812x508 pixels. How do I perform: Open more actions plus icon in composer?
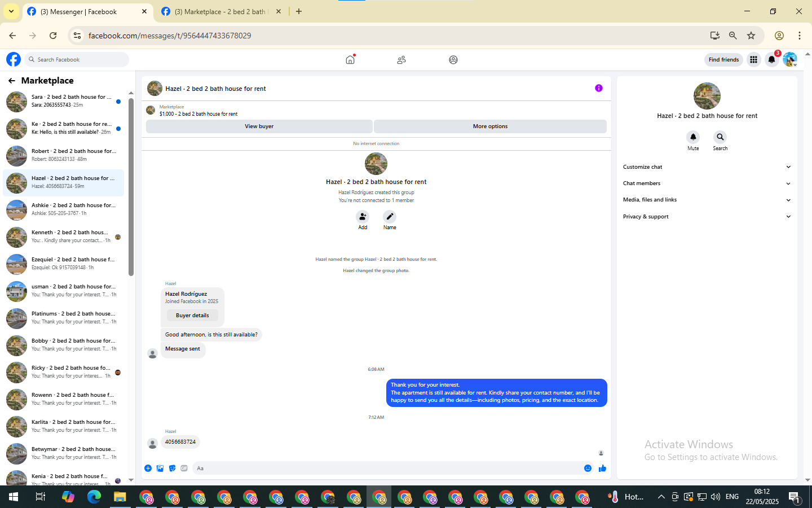tap(148, 468)
